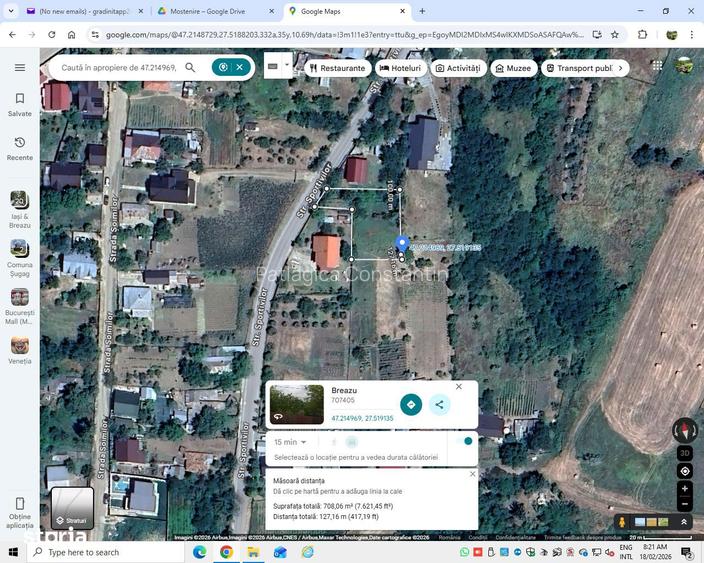This screenshot has height=563, width=704.
Task: Expand the map imagery options chevrons
Action: 684,521
